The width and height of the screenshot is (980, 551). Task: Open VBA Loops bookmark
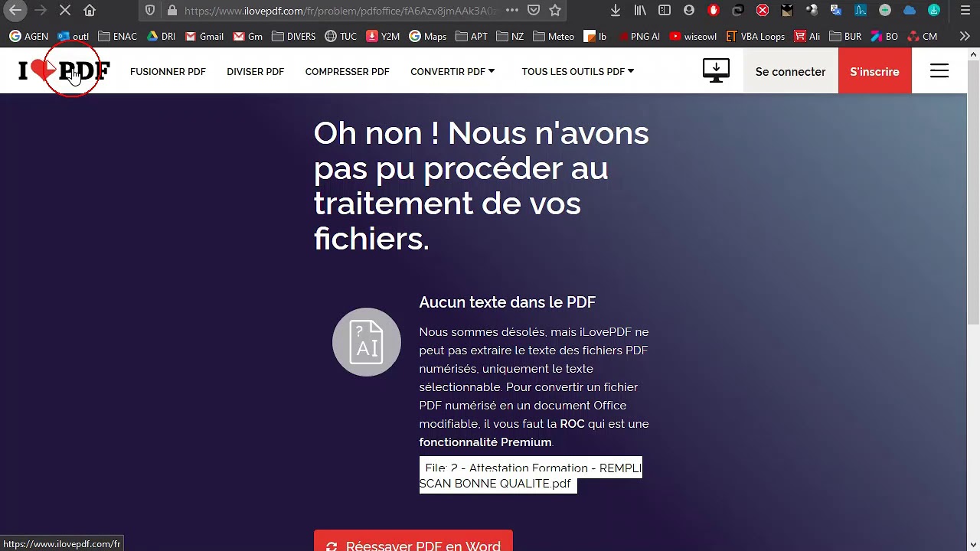coord(756,36)
